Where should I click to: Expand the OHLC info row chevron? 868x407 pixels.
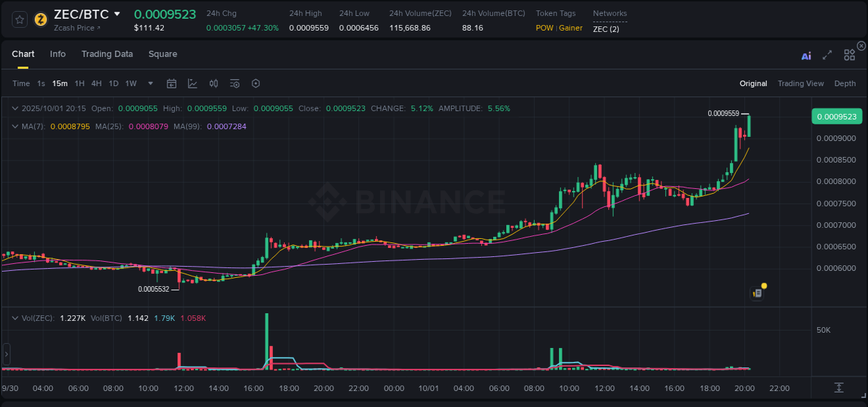(x=15, y=108)
